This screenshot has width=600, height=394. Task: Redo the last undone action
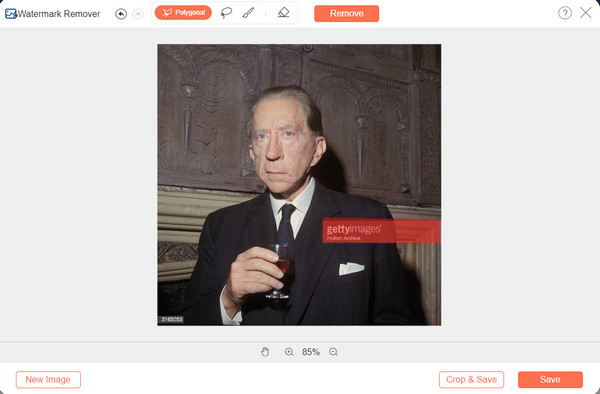pyautogui.click(x=138, y=14)
